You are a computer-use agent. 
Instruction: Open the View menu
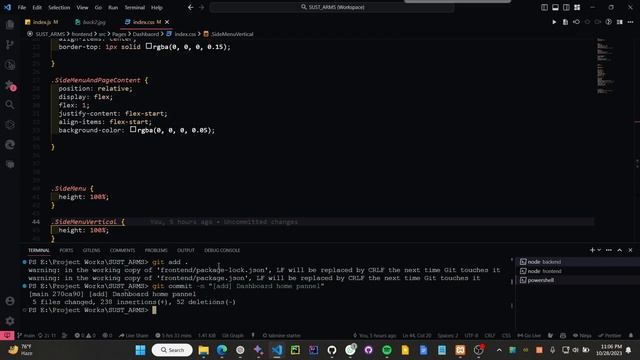[82, 7]
